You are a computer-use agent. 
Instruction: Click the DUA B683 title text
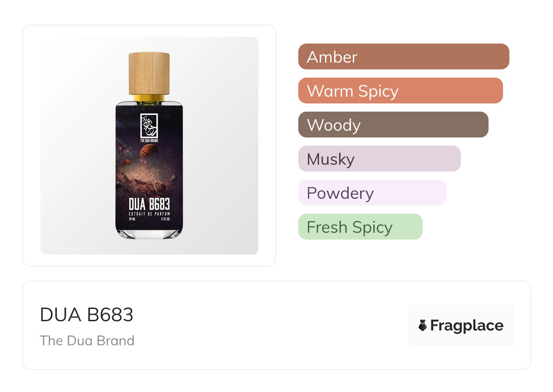coord(87,314)
